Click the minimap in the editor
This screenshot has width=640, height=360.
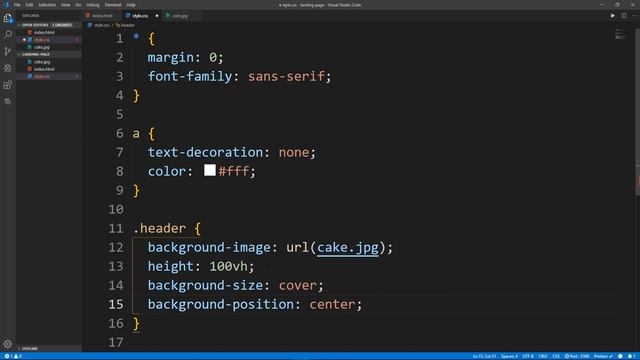tap(620, 34)
